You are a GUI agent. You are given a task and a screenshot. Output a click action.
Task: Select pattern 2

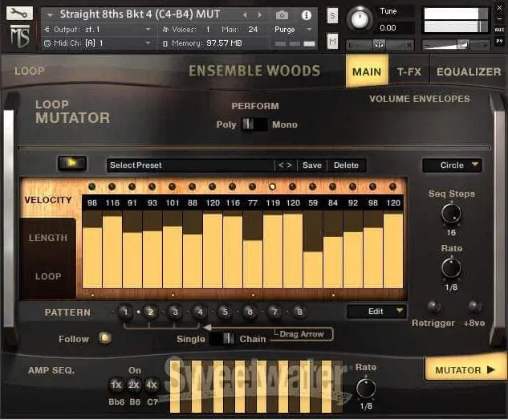coord(150,312)
